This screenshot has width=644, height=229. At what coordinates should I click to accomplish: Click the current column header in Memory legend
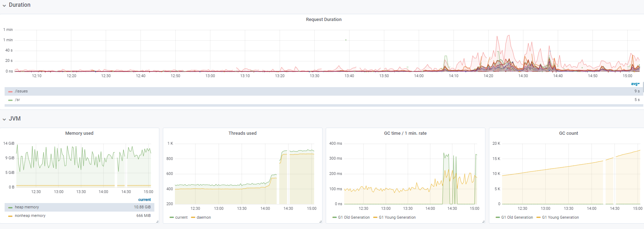(x=144, y=200)
